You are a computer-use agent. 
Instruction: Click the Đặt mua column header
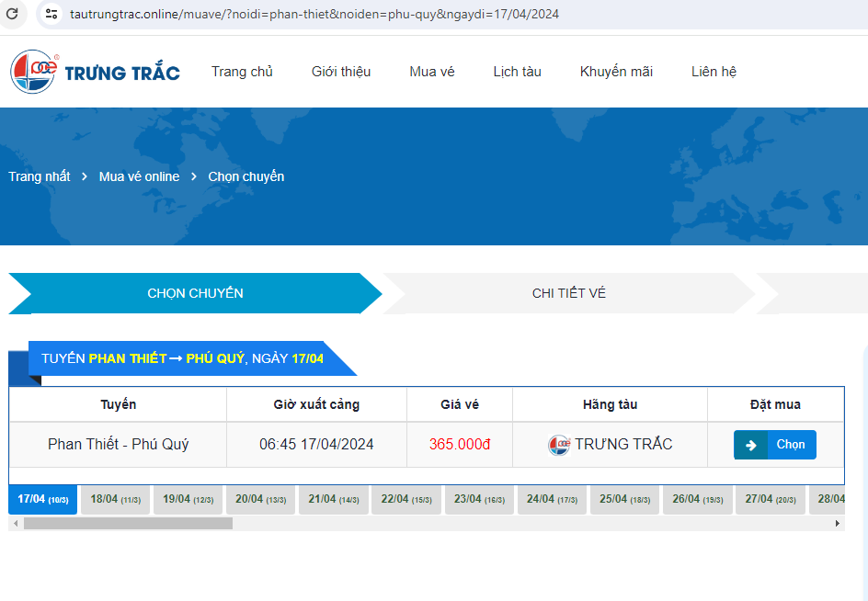coord(775,404)
